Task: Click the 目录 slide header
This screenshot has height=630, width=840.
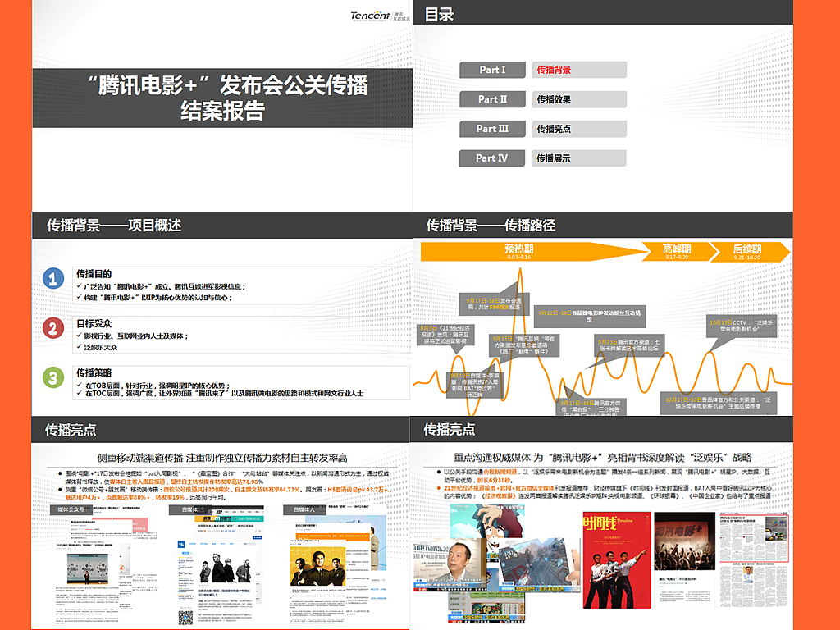Action: pos(440,15)
